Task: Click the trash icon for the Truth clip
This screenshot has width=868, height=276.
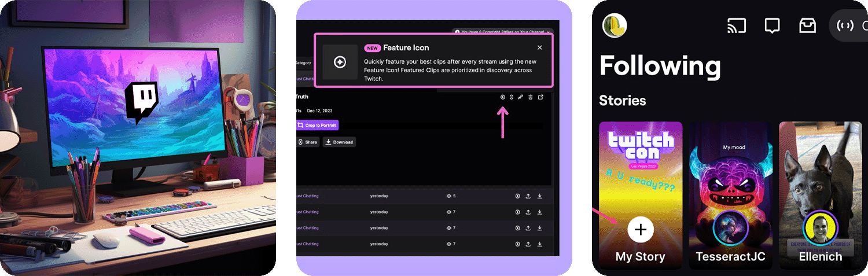Action: (x=531, y=97)
